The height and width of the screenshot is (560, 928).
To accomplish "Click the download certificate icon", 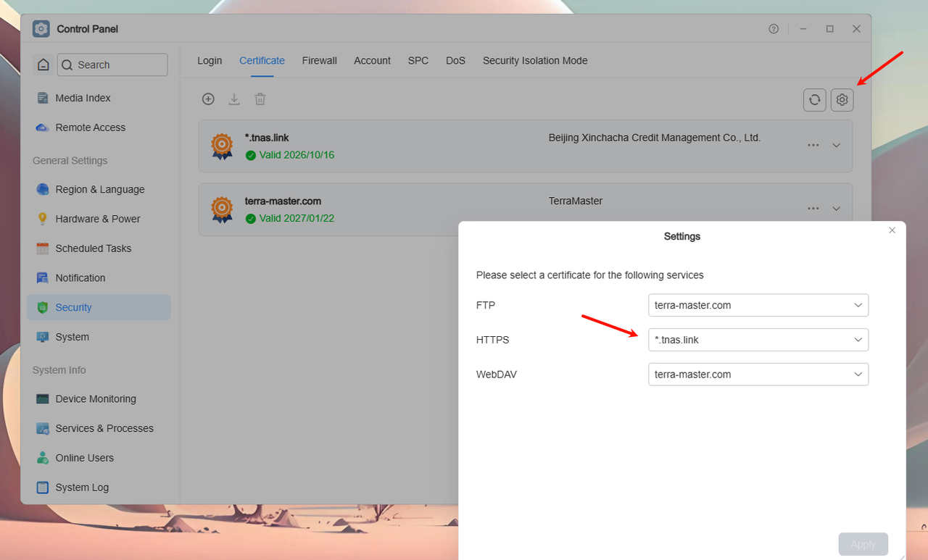I will click(234, 99).
